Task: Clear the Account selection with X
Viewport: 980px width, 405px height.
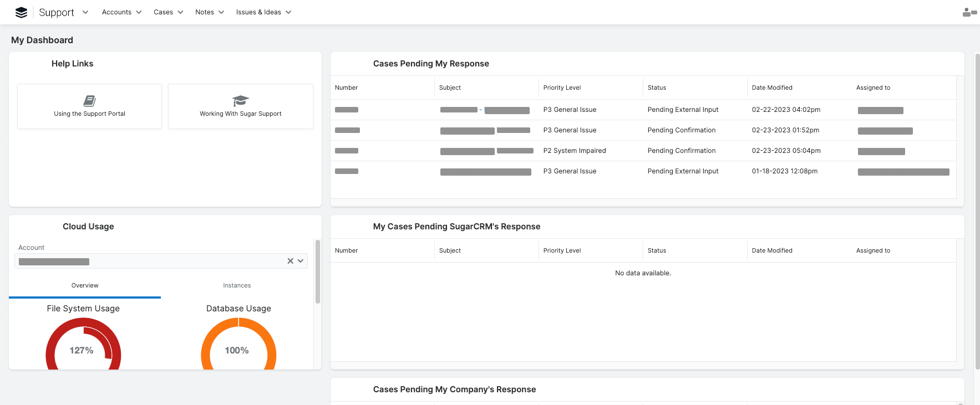Action: point(290,261)
